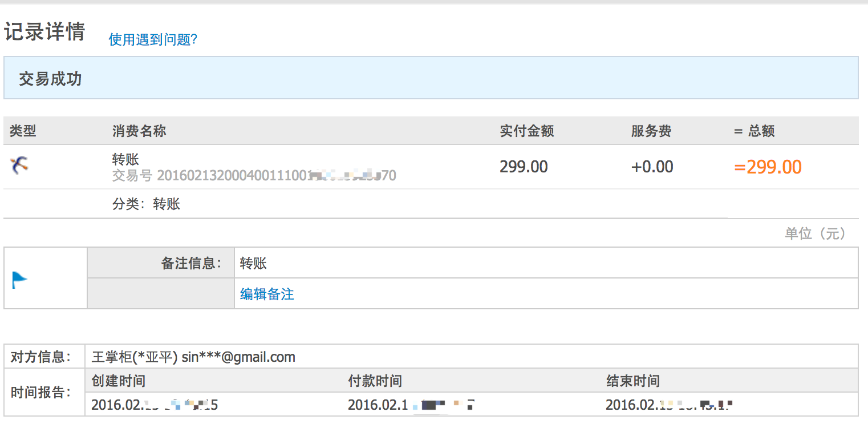Click the +0.00 service fee value
The width and height of the screenshot is (868, 436).
[652, 167]
